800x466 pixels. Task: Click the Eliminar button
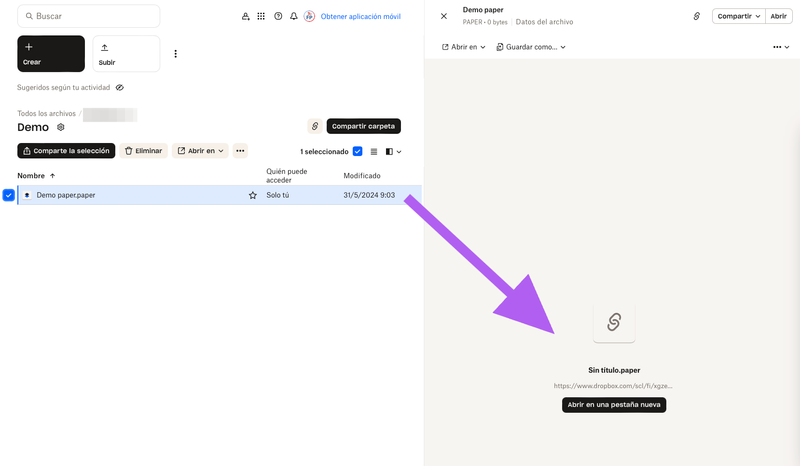[143, 151]
